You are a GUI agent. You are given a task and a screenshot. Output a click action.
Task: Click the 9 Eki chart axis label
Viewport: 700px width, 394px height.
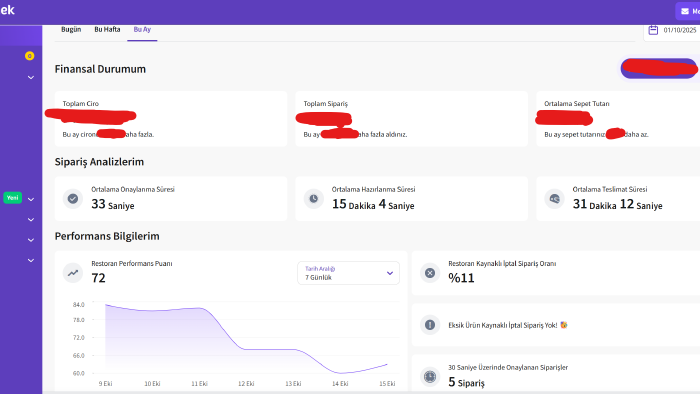(105, 384)
